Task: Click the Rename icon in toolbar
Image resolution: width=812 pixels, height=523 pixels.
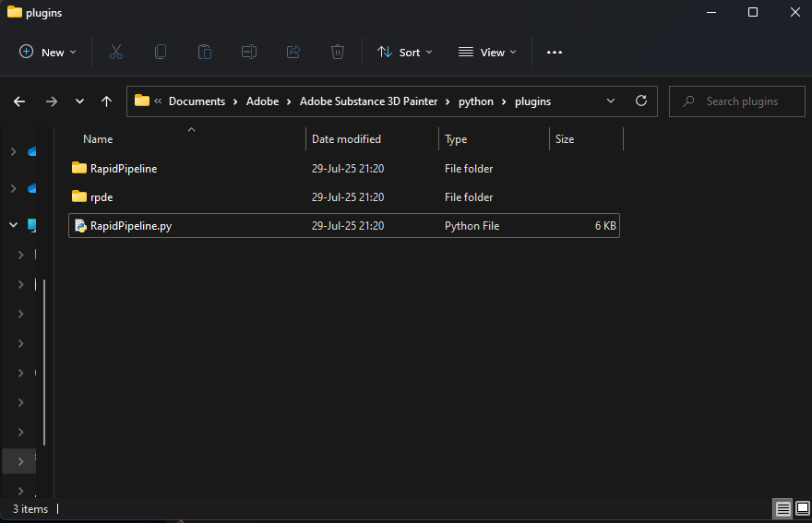Action: pos(249,53)
